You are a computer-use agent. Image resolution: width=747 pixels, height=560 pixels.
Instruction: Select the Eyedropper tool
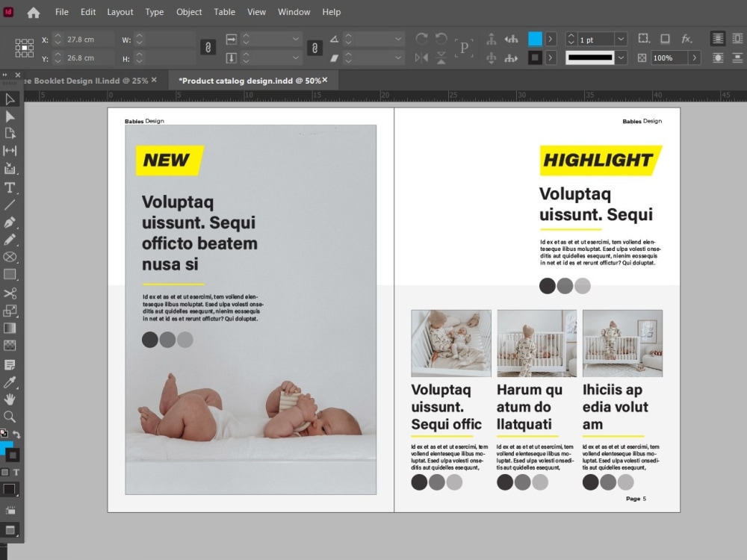point(10,382)
